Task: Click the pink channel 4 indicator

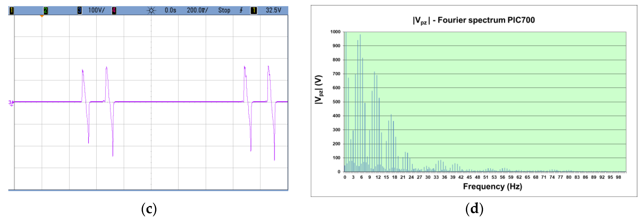Action: [x=114, y=10]
